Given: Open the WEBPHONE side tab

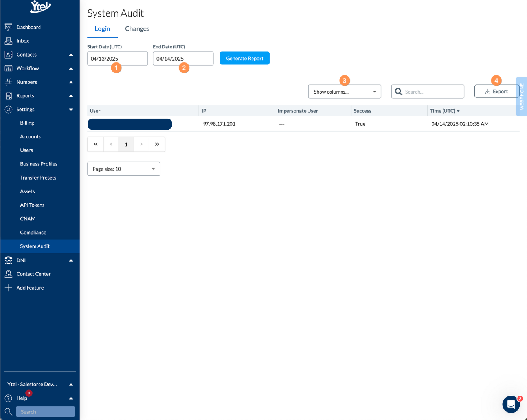Looking at the screenshot, I should (x=521, y=96).
